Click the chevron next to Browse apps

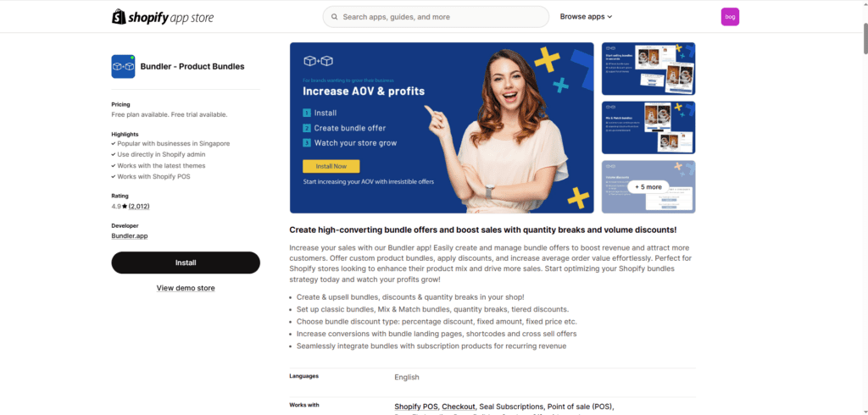pos(609,17)
